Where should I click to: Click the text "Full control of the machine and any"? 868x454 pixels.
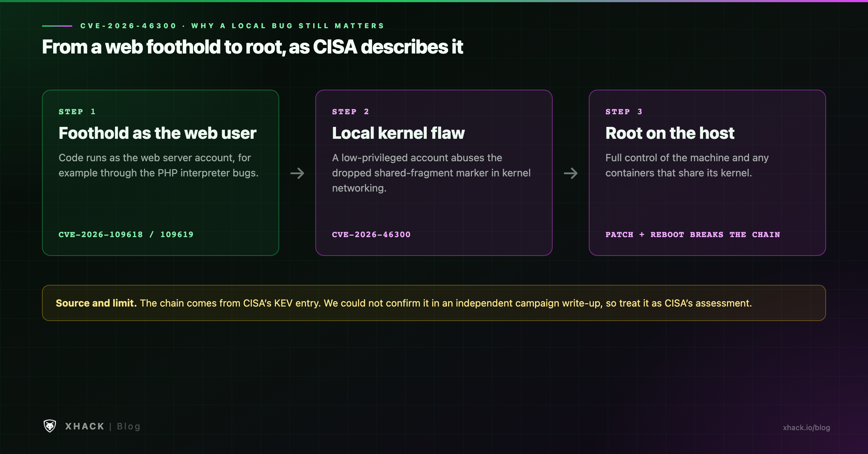(x=687, y=158)
